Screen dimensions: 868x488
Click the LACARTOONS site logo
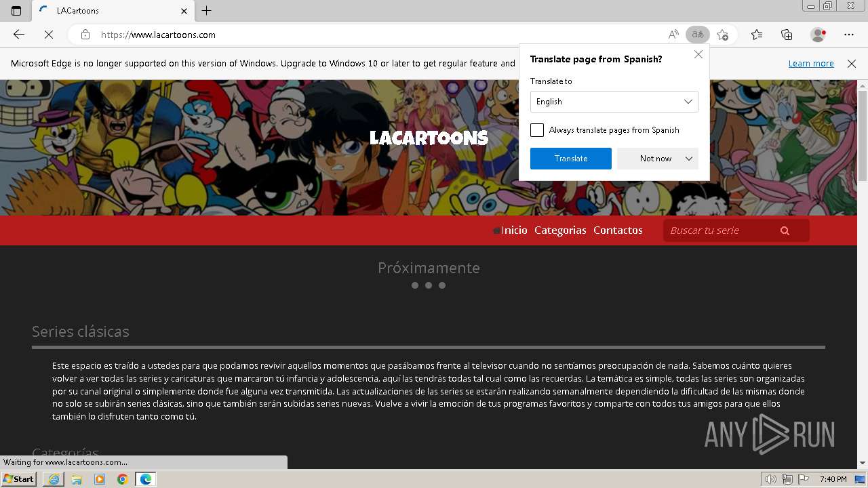[x=429, y=138]
